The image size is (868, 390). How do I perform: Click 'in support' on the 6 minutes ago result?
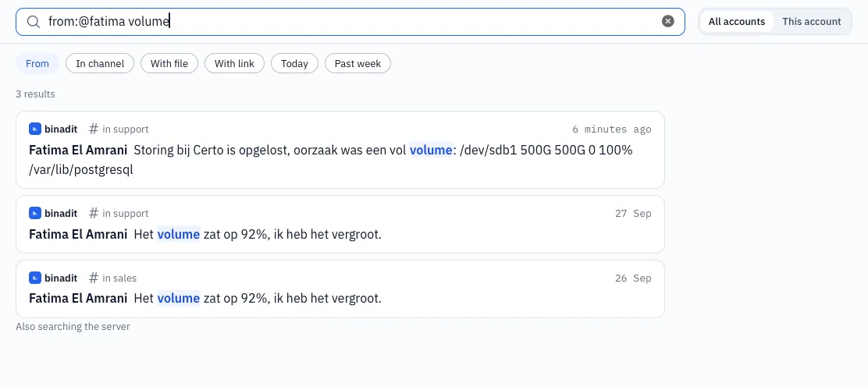(126, 129)
